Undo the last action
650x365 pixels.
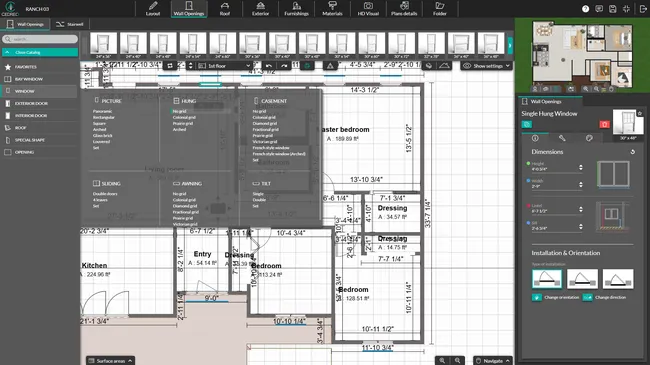pos(269,66)
